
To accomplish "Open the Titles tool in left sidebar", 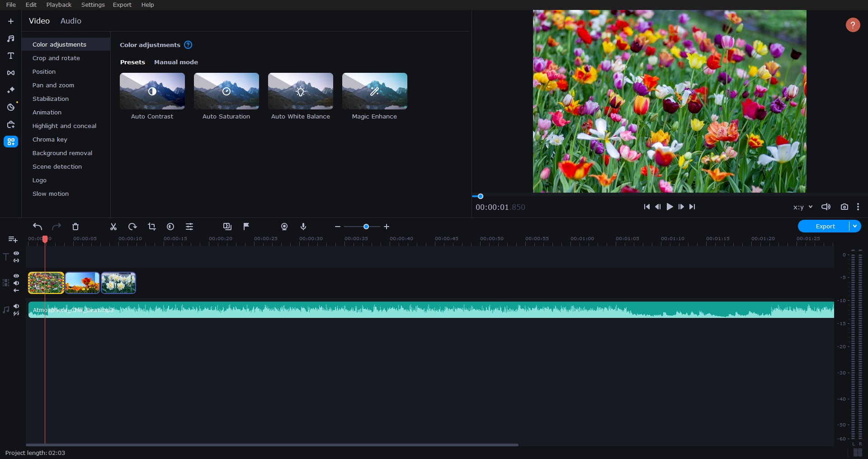I will click(11, 56).
